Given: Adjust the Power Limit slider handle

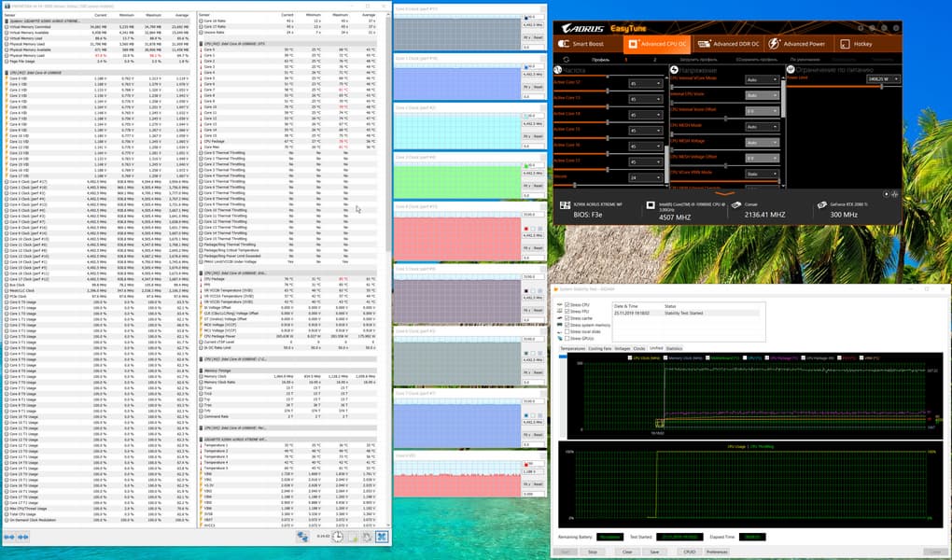Looking at the screenshot, I should 882,87.
